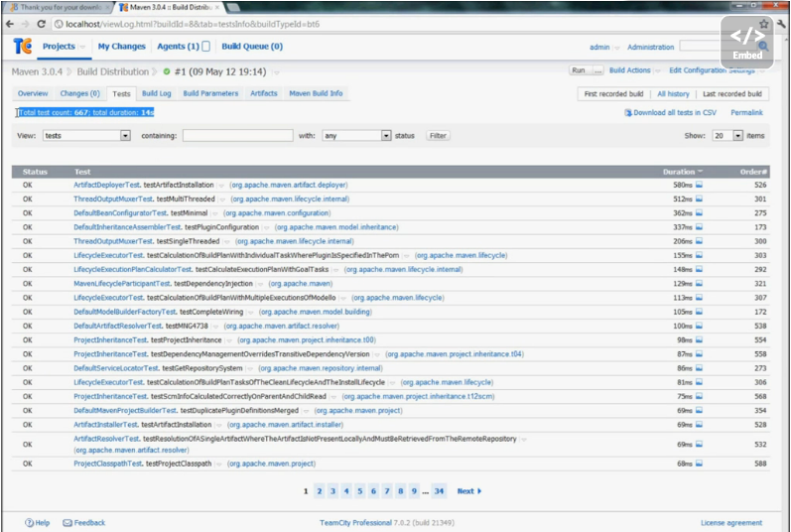Expand test actions arrow for testArtifactInstallation deployer

tap(221, 186)
